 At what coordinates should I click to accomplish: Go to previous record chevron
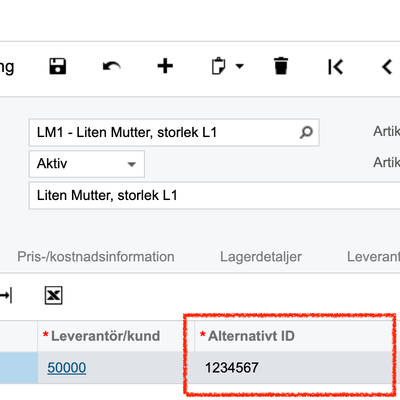387,67
